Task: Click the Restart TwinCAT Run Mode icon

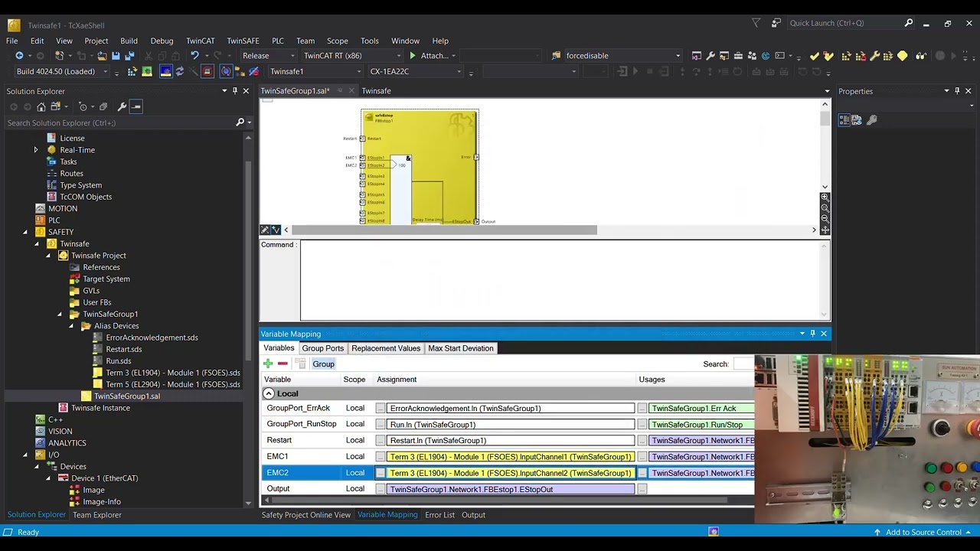Action: [147, 72]
